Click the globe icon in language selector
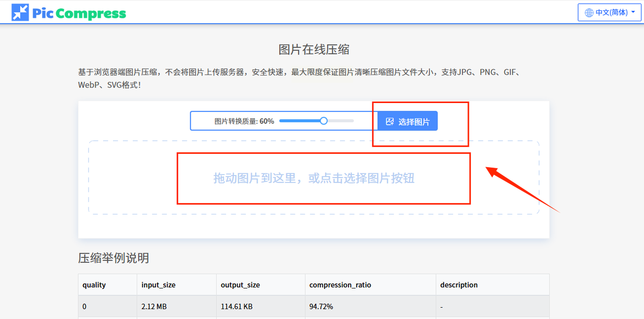Viewport: 644px width, 319px height. [589, 12]
